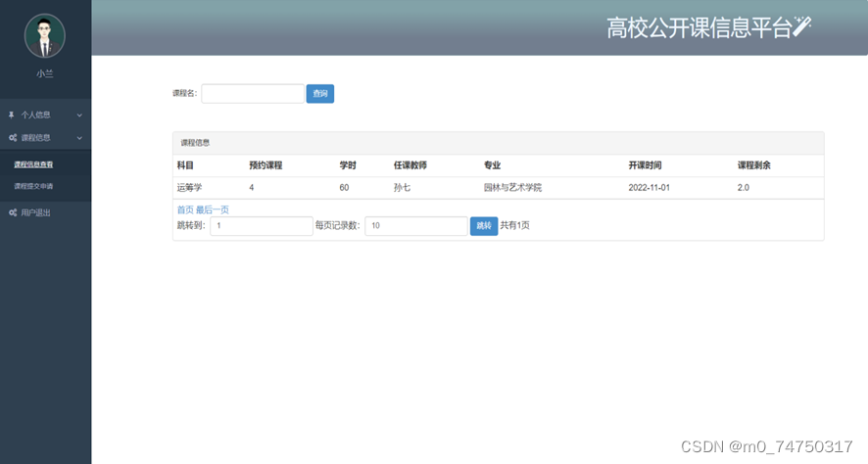
Task: Go to 最后一页 pagination link
Action: tap(212, 209)
